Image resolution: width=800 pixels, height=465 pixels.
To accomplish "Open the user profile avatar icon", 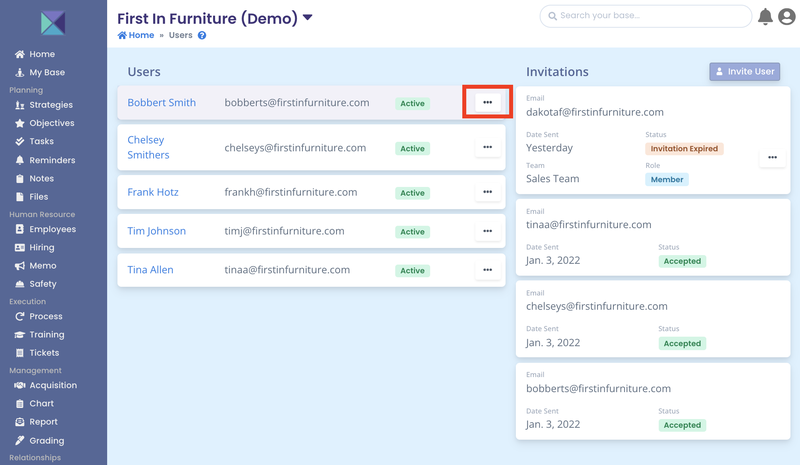I will click(787, 17).
